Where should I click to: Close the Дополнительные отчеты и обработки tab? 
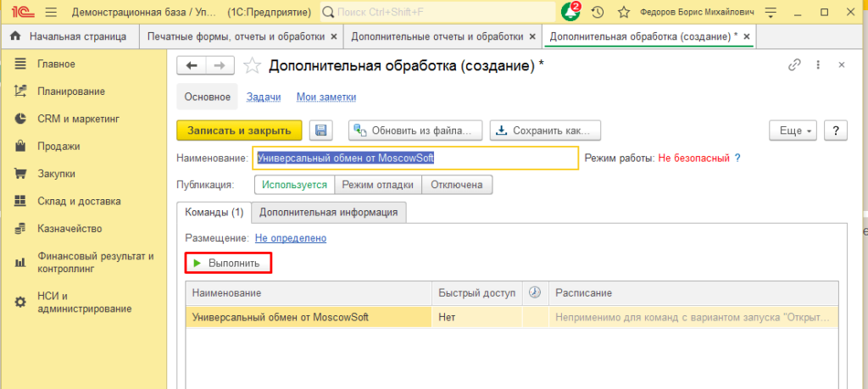(x=532, y=36)
